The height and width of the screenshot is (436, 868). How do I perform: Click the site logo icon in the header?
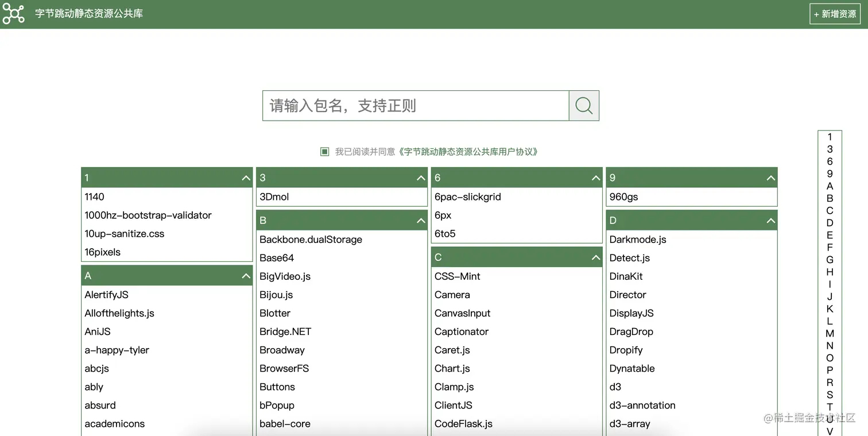point(13,14)
